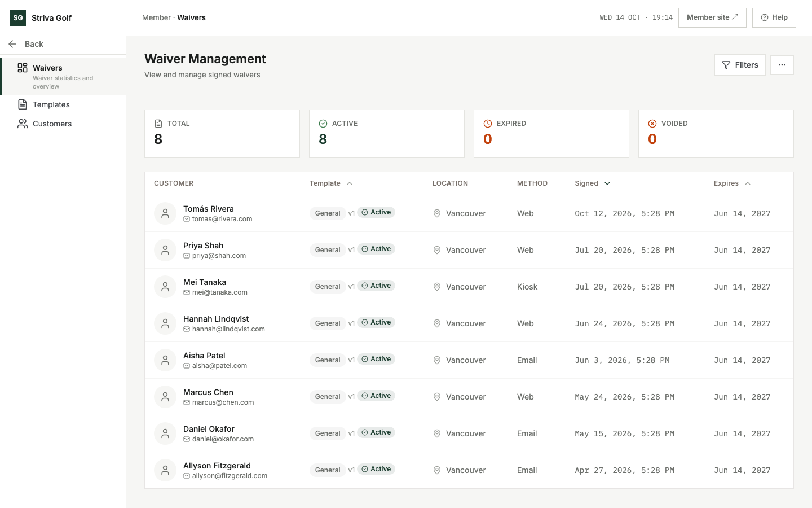
Task: Click the Expired clock icon
Action: tap(488, 124)
